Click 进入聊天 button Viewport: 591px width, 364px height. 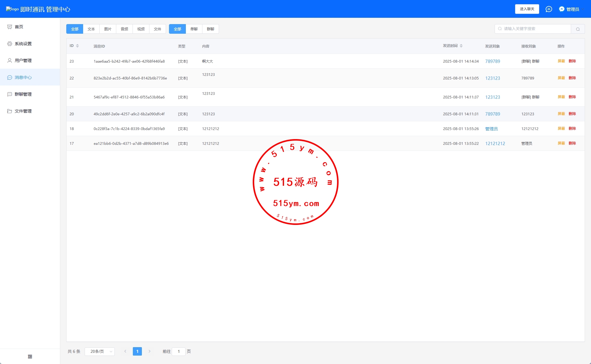tap(527, 9)
